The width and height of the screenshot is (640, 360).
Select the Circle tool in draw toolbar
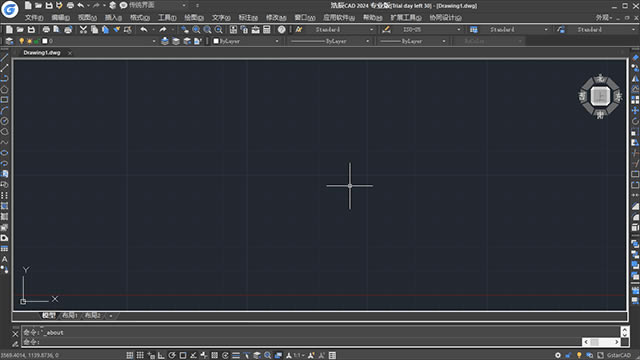[x=4, y=121]
